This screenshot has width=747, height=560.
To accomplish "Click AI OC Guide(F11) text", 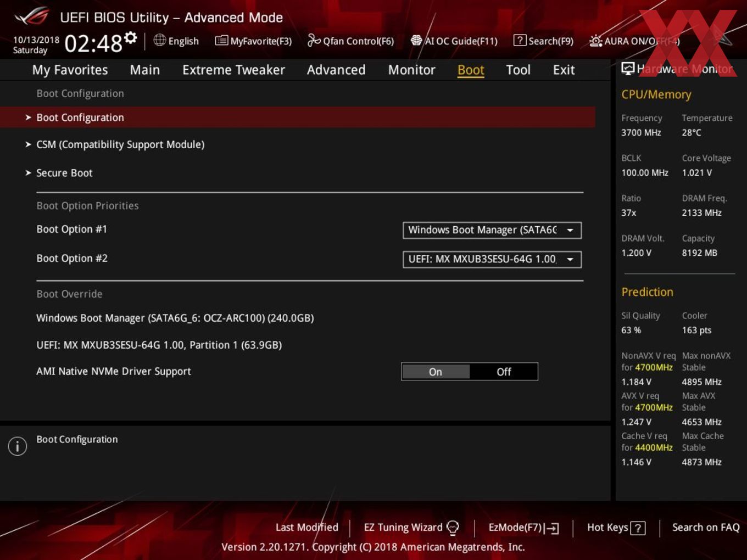I will (461, 41).
